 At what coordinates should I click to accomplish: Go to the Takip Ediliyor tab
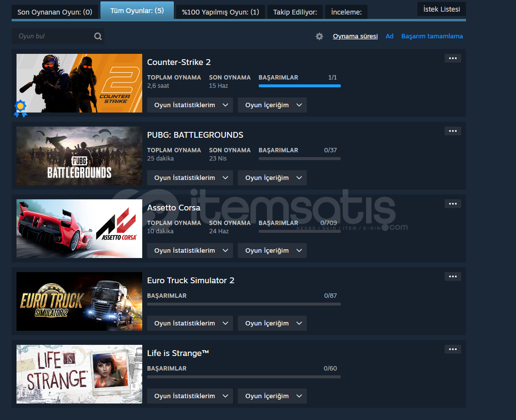295,12
